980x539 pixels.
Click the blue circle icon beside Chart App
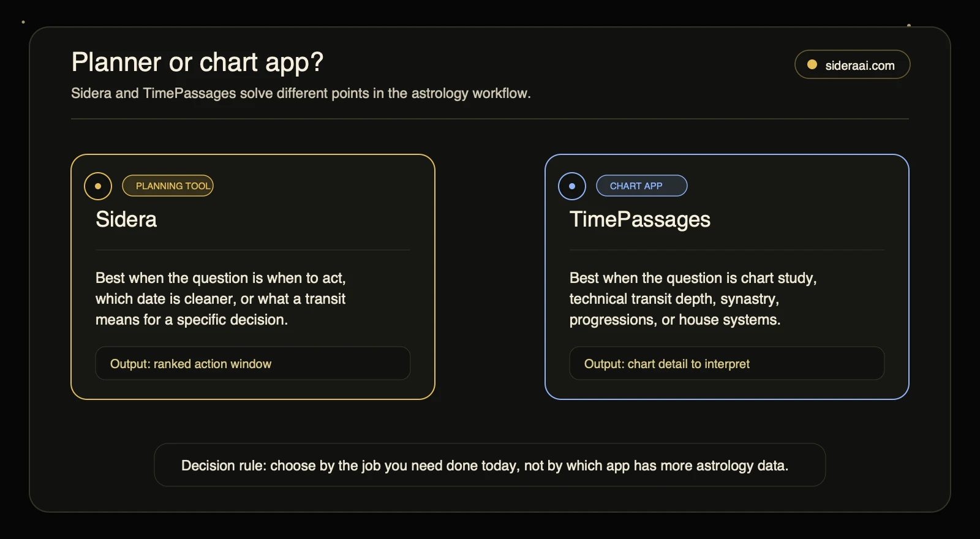[572, 186]
